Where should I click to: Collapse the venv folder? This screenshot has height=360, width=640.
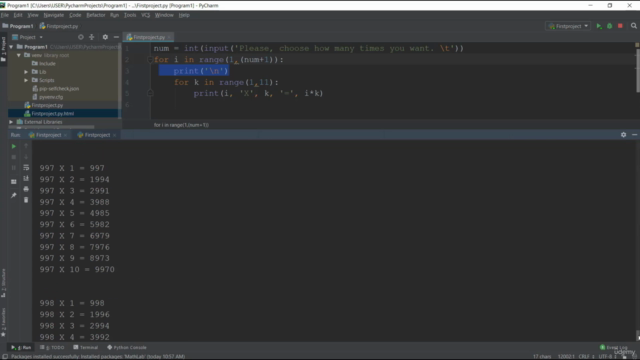coord(19,55)
